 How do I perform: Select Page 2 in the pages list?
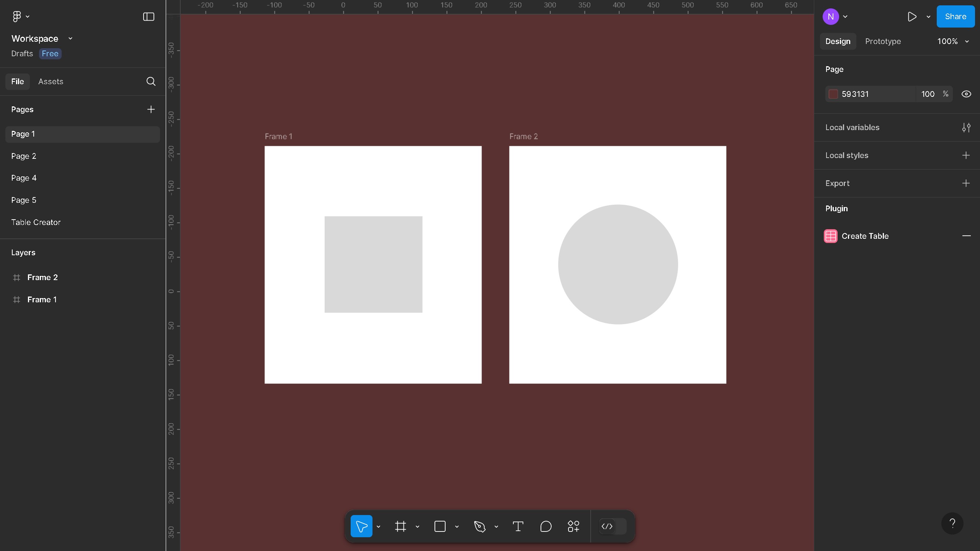pyautogui.click(x=24, y=156)
